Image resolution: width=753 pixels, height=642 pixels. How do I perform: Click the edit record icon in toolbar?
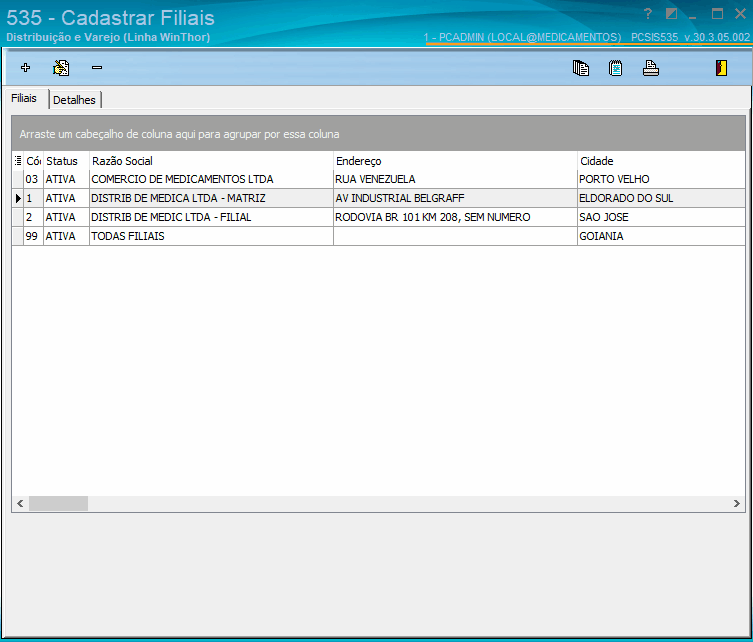[x=61, y=68]
